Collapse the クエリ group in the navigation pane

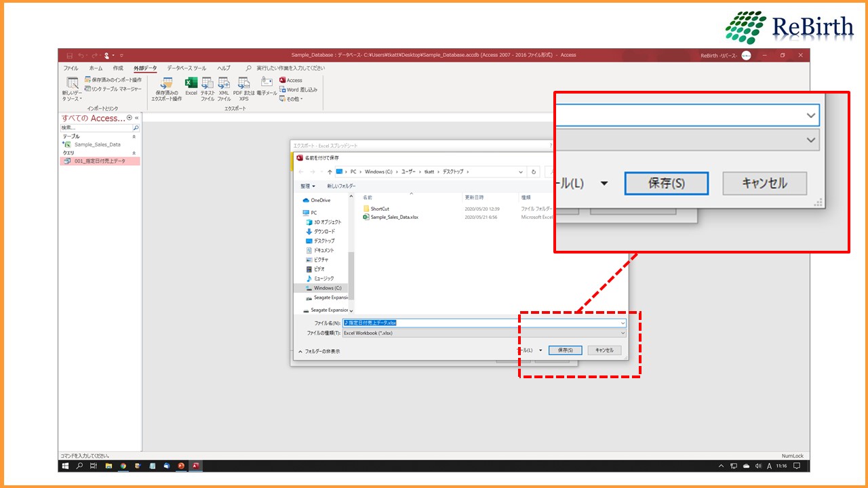tap(134, 153)
